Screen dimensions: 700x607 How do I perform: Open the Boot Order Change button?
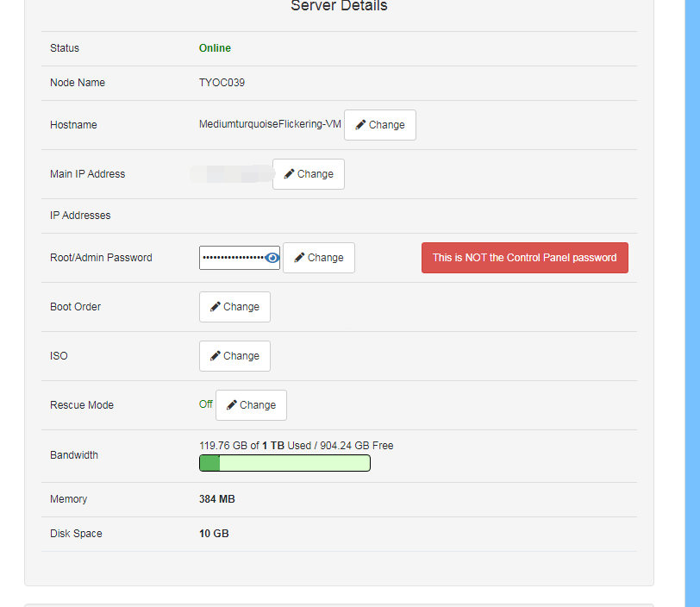click(x=234, y=307)
